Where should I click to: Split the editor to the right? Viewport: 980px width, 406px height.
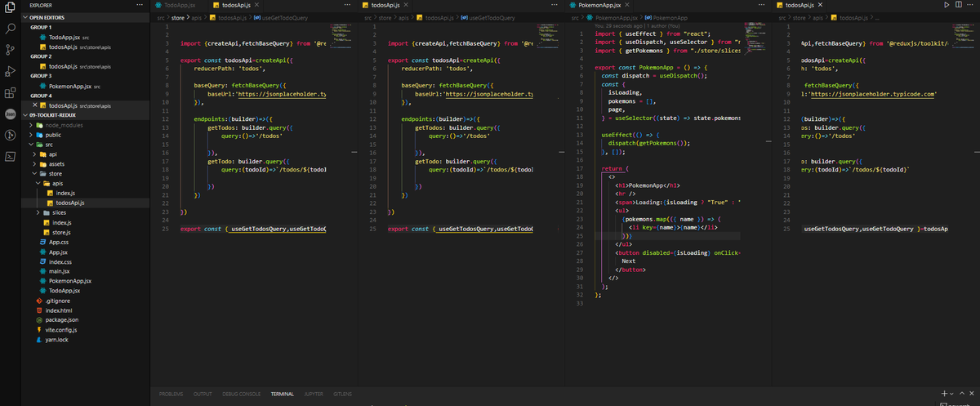[x=959, y=5]
